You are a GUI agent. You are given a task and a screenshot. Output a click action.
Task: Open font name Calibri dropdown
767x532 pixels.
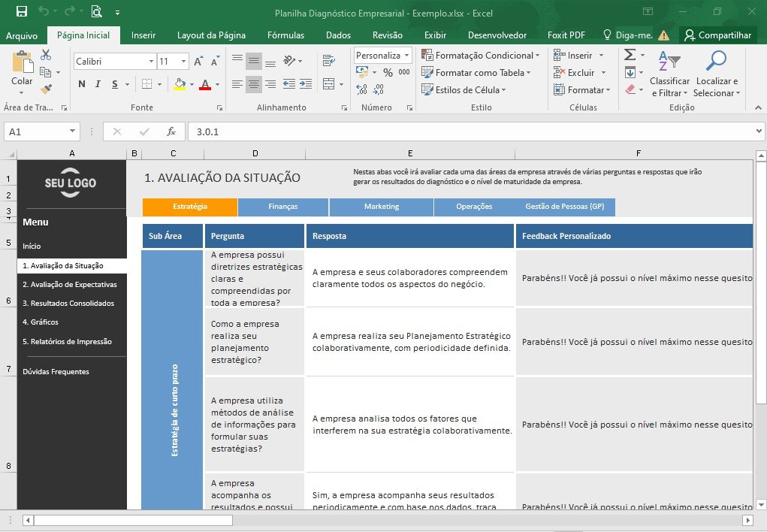[x=151, y=61]
